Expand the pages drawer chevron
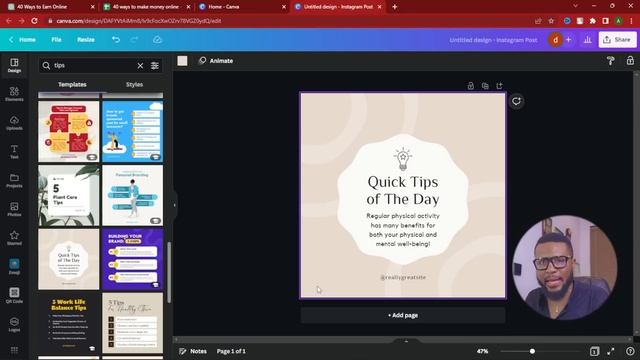This screenshot has height=360, width=640. pos(406,341)
